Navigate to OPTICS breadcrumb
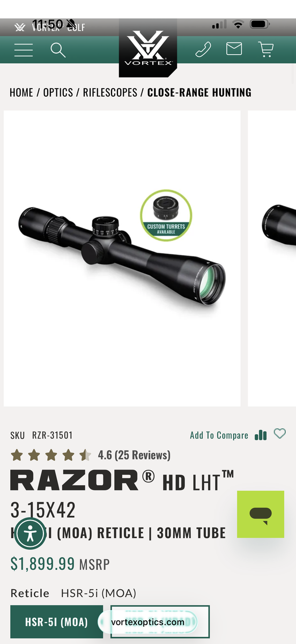Screen dimensions: 296x644 point(58,92)
